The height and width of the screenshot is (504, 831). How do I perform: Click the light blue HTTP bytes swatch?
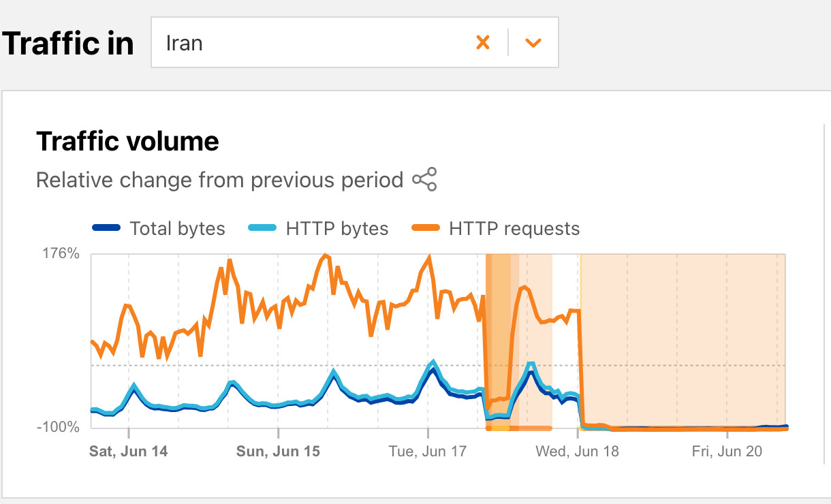tap(262, 229)
